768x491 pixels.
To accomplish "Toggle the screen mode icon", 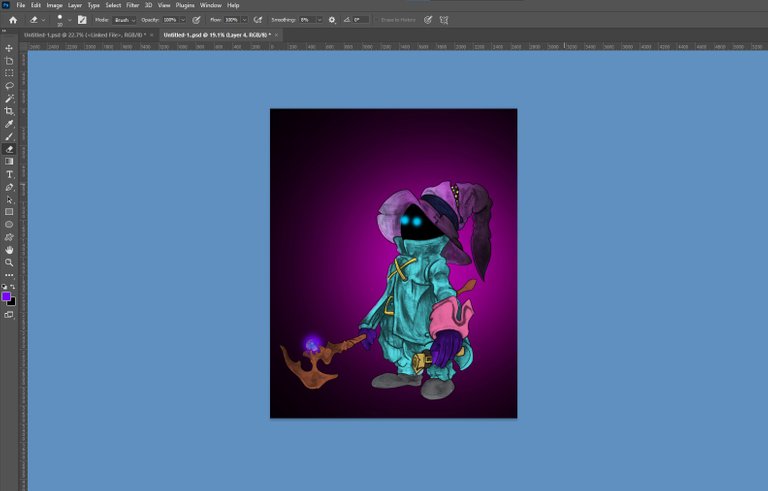I will [9, 315].
